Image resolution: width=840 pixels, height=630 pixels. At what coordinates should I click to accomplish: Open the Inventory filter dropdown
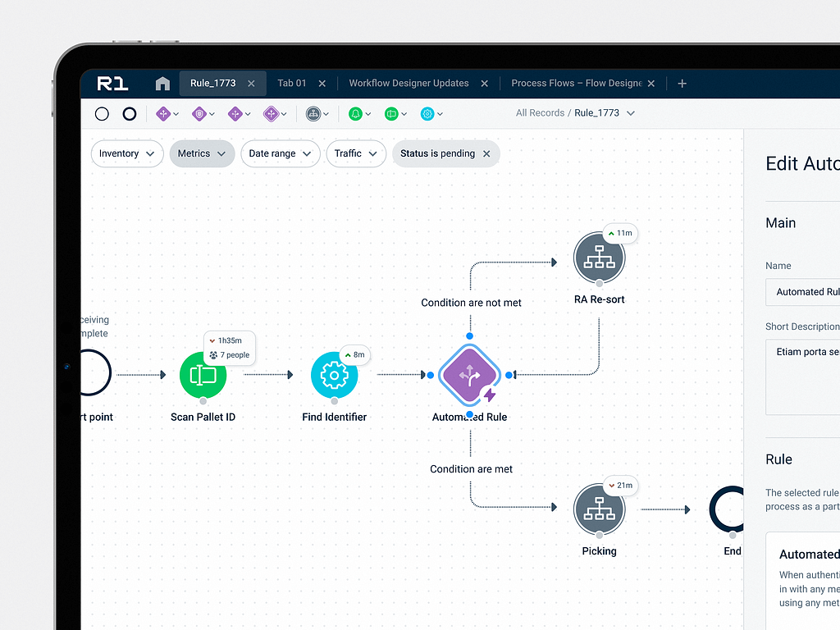click(126, 153)
